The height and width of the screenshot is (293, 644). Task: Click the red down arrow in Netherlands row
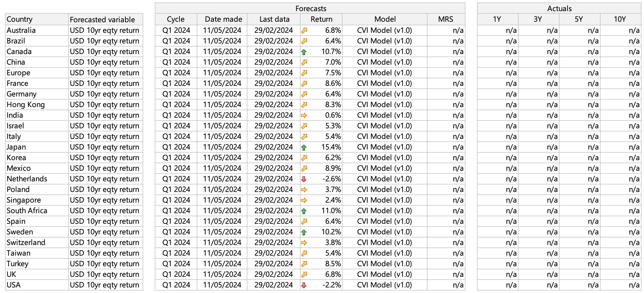(304, 179)
